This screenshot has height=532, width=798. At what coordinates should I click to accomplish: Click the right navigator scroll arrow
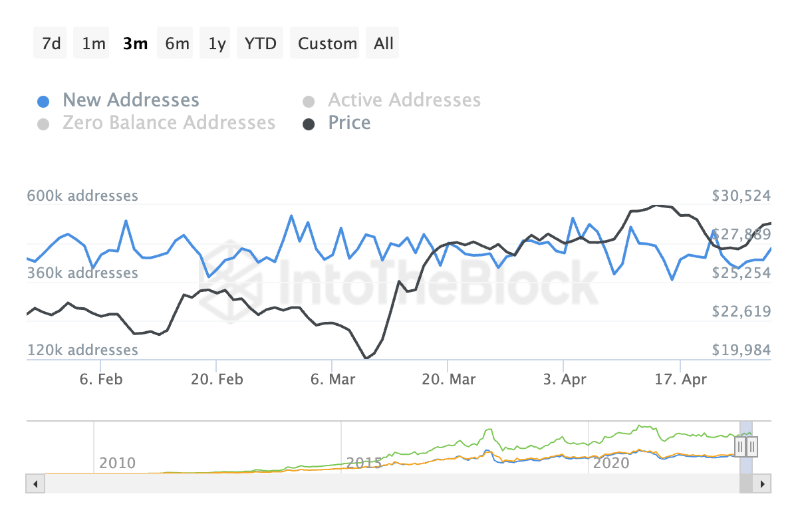coord(762,483)
